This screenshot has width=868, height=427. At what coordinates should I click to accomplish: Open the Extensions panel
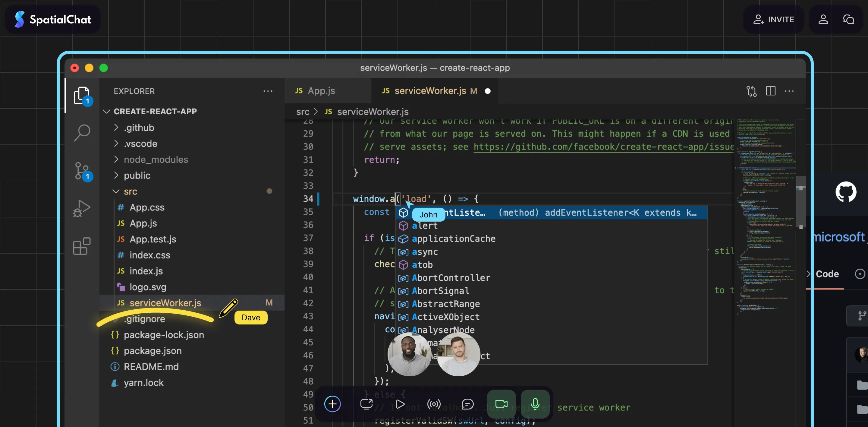(x=81, y=246)
